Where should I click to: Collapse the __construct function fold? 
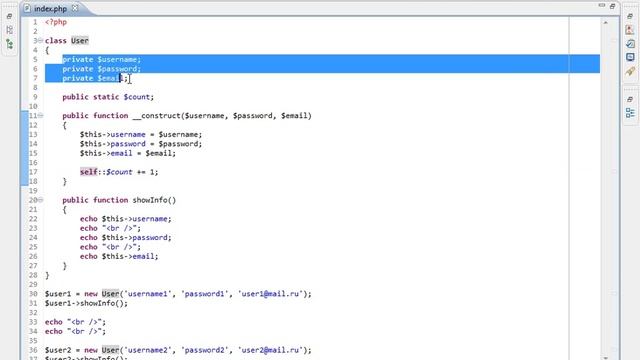pos(40,116)
